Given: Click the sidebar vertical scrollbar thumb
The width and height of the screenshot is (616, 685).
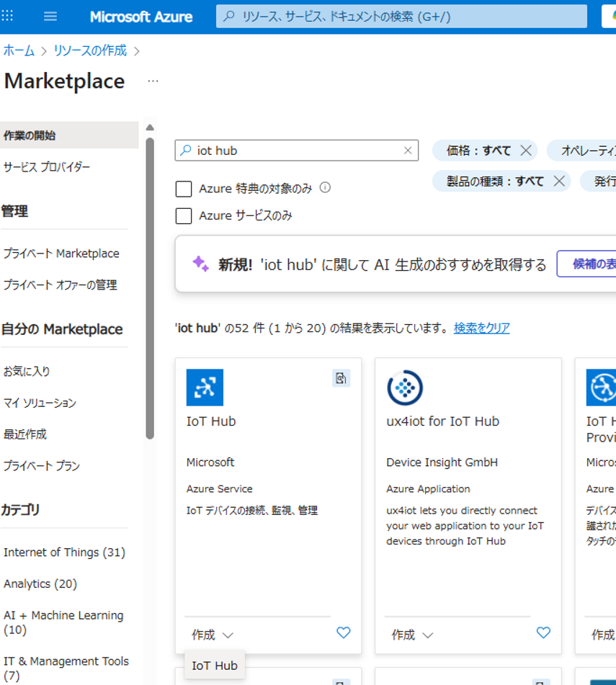Looking at the screenshot, I should click(x=150, y=288).
